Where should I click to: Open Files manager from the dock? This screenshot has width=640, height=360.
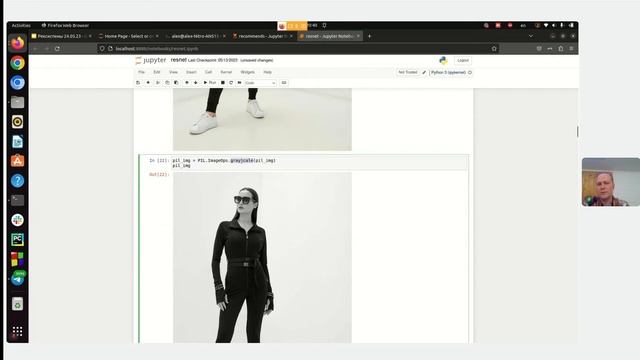[x=18, y=102]
